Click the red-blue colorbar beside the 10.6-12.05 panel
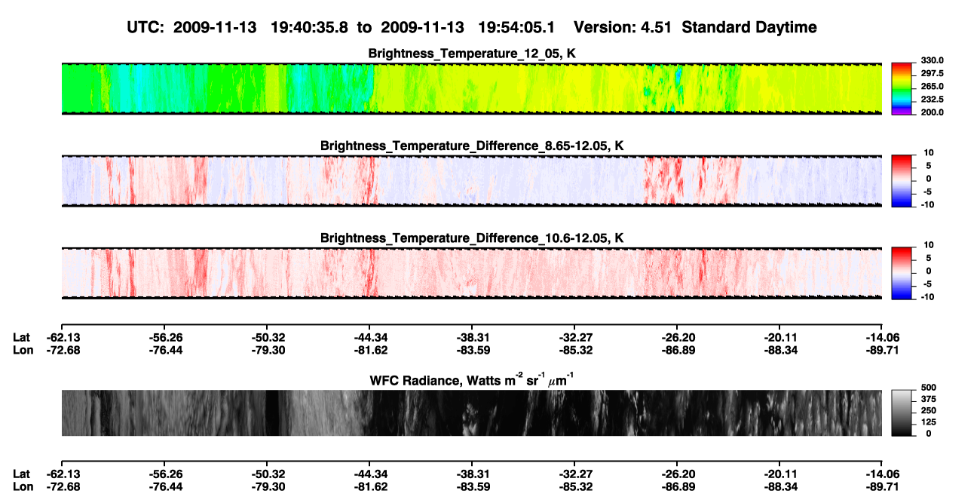The height and width of the screenshot is (503, 980). click(902, 273)
